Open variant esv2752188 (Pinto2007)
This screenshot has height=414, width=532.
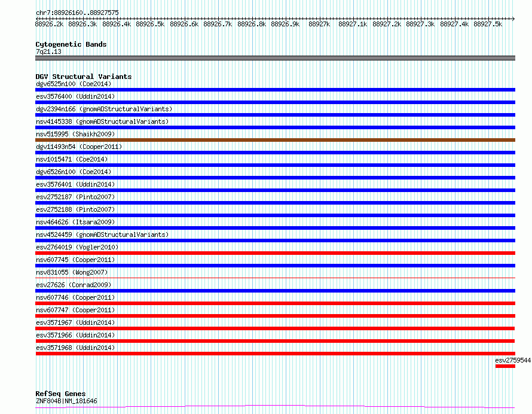(75, 209)
